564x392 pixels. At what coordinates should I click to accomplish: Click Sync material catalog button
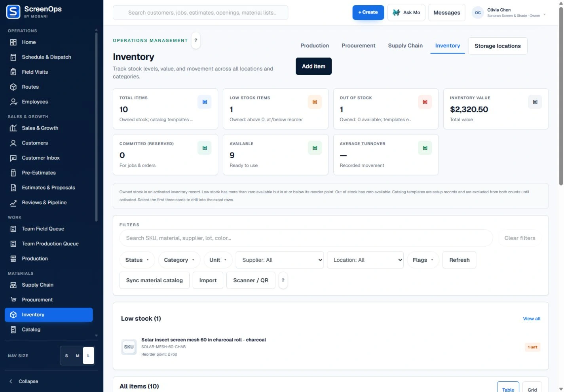pos(154,280)
